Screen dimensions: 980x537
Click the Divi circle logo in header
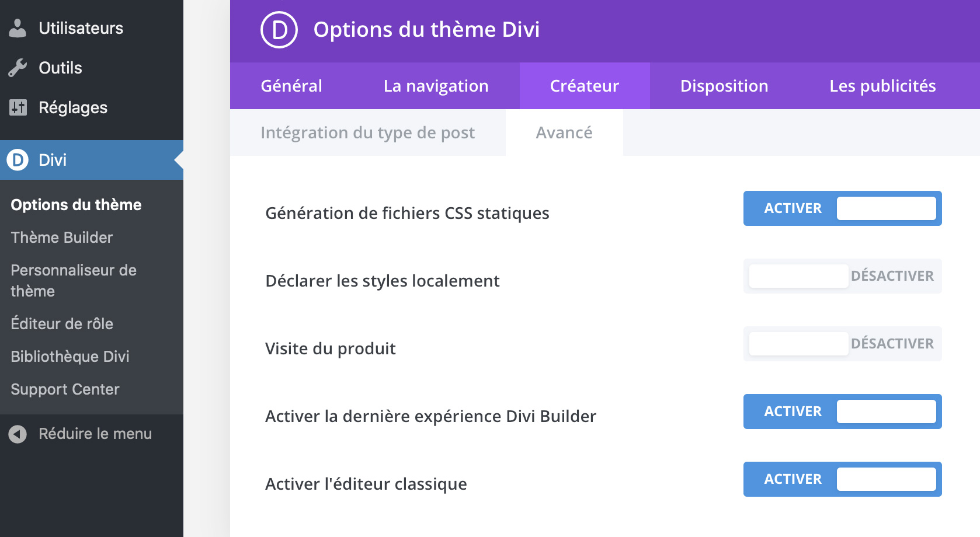click(279, 30)
